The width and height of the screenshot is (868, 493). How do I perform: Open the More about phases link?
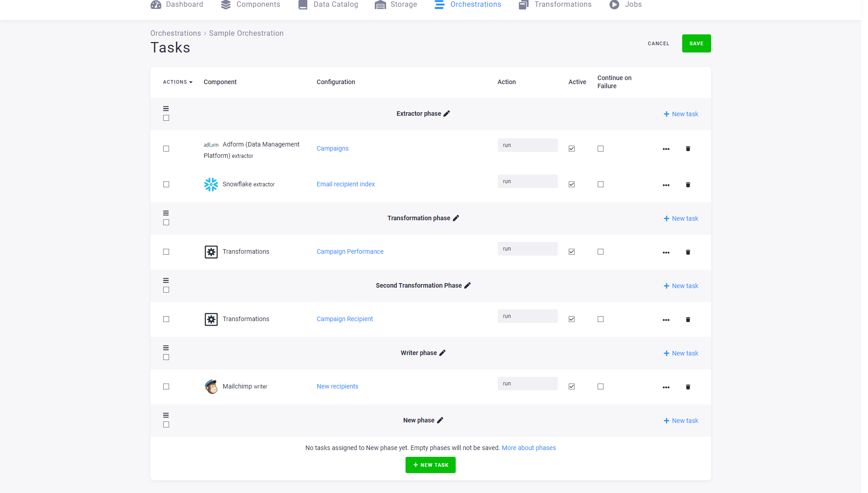coord(528,448)
